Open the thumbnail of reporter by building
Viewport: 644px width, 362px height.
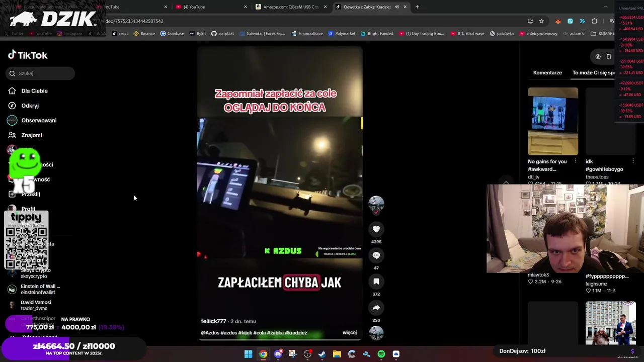click(x=610, y=323)
